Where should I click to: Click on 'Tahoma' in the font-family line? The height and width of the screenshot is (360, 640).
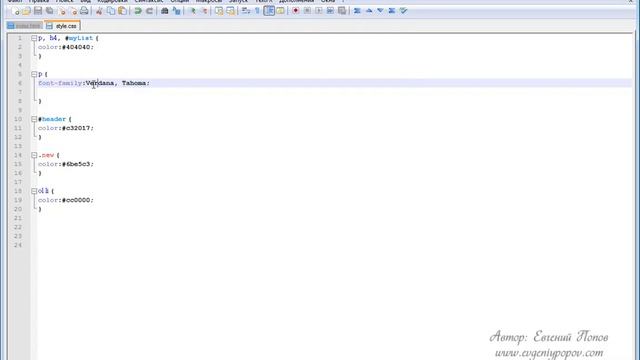point(134,83)
